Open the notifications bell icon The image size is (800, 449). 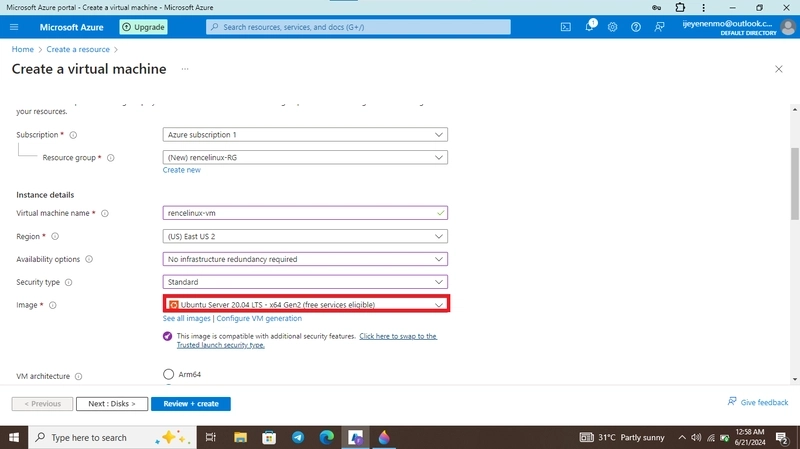tap(589, 27)
